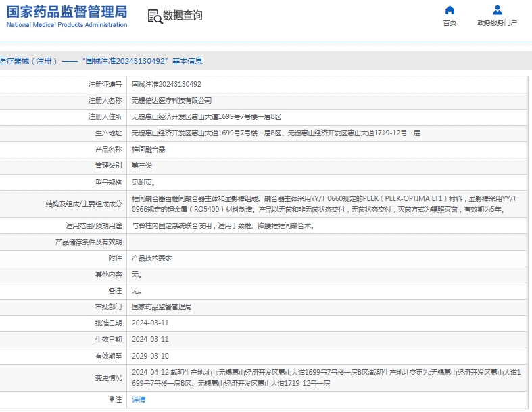Click the registrant address ending 一层B区
The width and height of the screenshot is (532, 412).
[x=207, y=117]
